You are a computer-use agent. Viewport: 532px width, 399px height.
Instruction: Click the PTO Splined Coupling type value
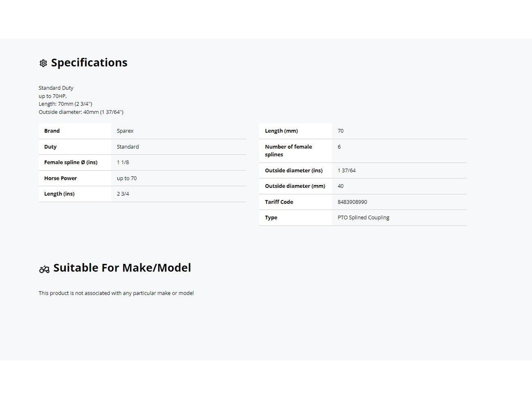point(363,217)
